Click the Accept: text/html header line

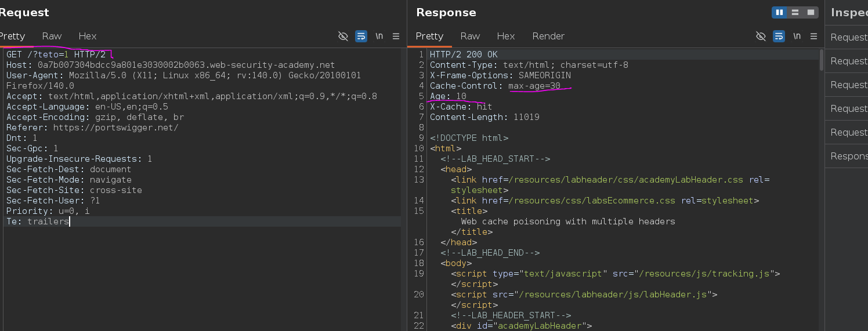point(191,96)
